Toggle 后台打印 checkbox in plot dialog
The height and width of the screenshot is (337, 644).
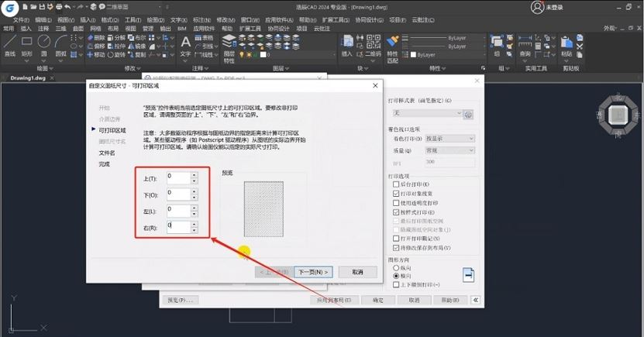tap(396, 184)
